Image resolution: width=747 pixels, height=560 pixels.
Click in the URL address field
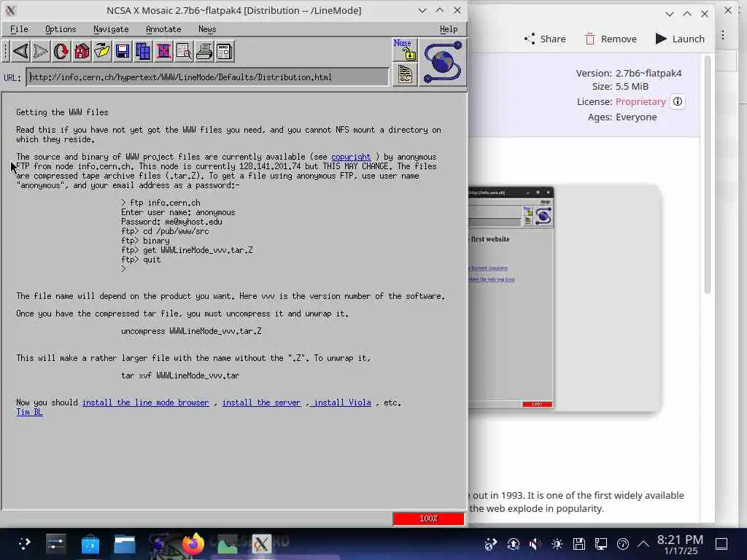point(208,77)
